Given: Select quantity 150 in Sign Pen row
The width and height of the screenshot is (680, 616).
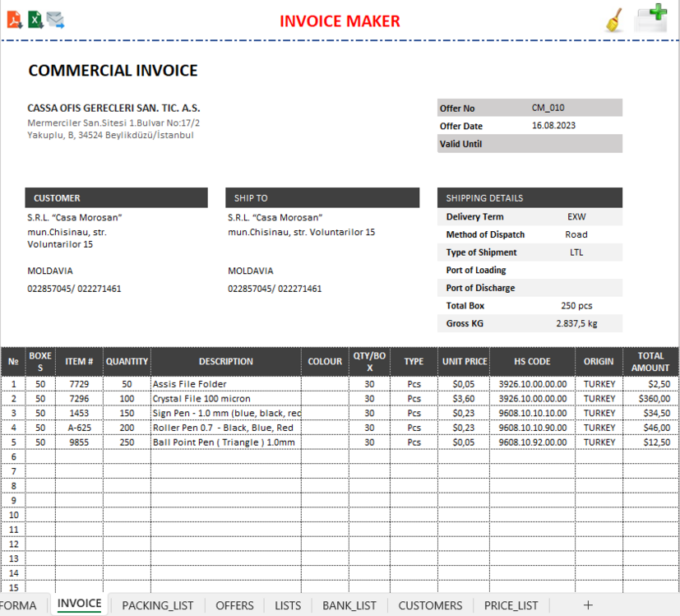Looking at the screenshot, I should [127, 413].
